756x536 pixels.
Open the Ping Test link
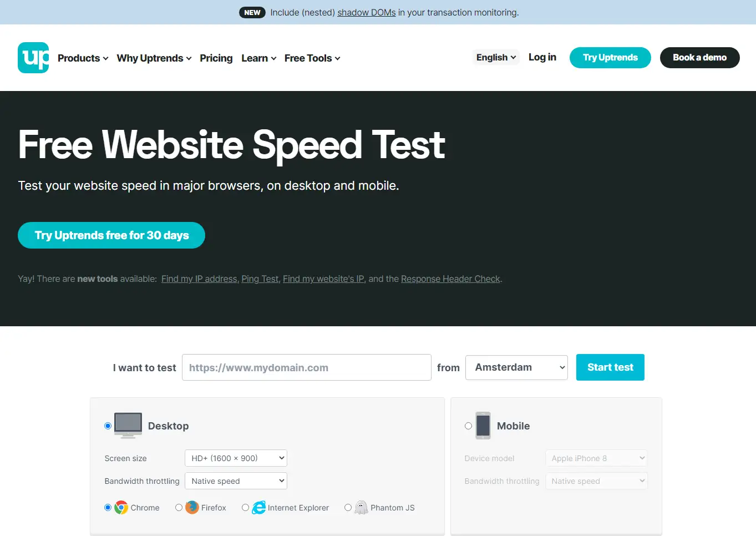260,279
